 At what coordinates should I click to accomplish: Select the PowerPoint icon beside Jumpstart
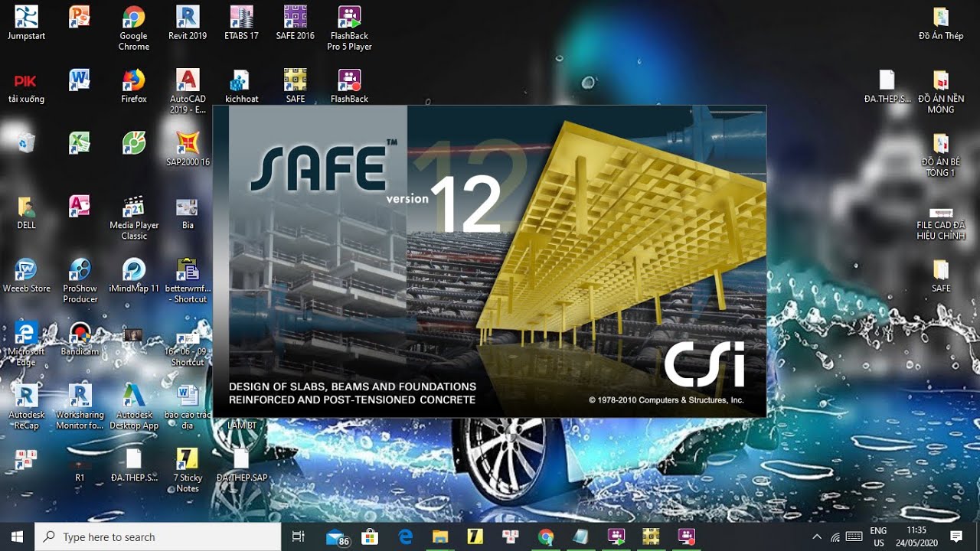[80, 15]
